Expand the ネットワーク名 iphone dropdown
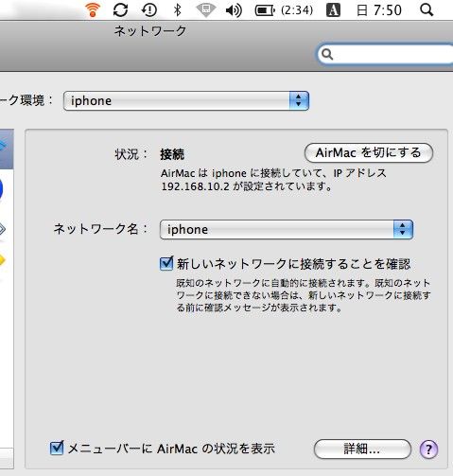This screenshot has width=453, height=476. click(x=287, y=229)
